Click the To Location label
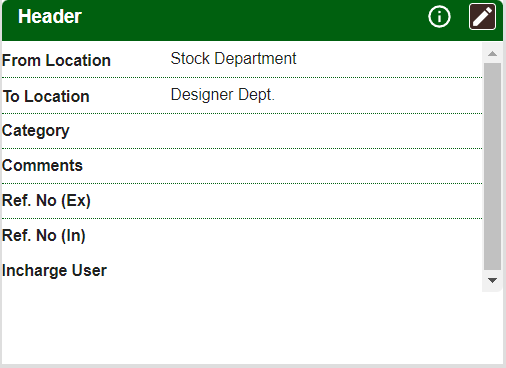The height and width of the screenshot is (368, 506). coord(46,97)
